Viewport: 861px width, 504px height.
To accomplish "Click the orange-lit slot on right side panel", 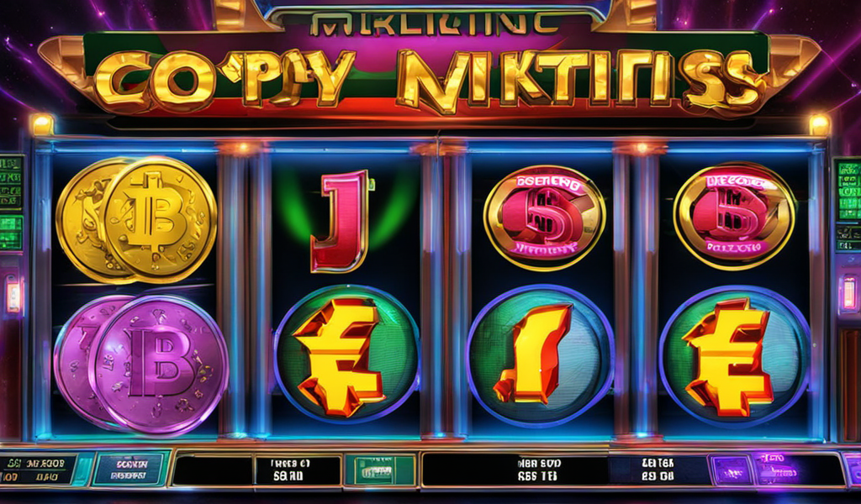I will pos(849,293).
